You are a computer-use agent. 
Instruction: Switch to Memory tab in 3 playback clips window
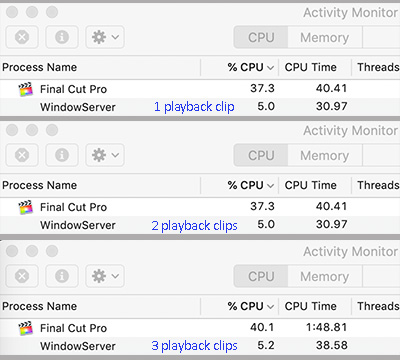coord(325,276)
